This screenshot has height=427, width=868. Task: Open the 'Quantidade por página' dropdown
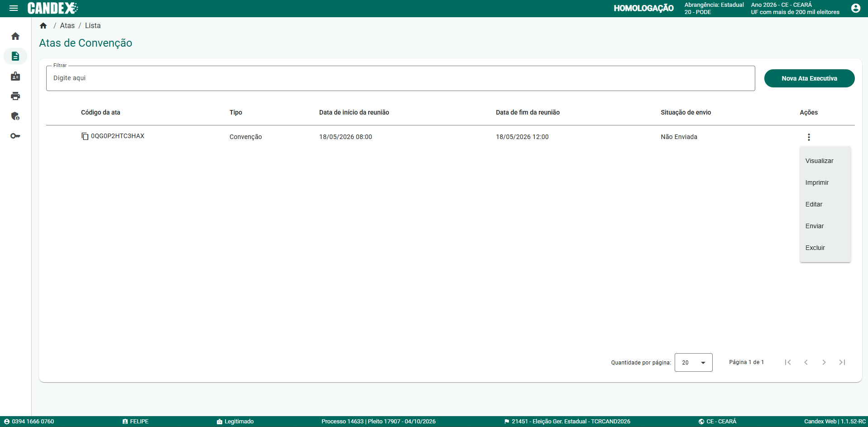[693, 363]
